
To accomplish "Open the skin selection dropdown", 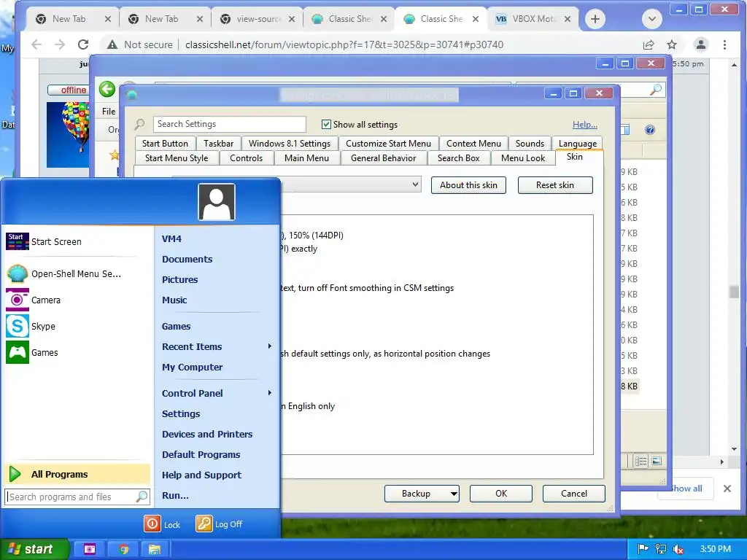I will (415, 184).
